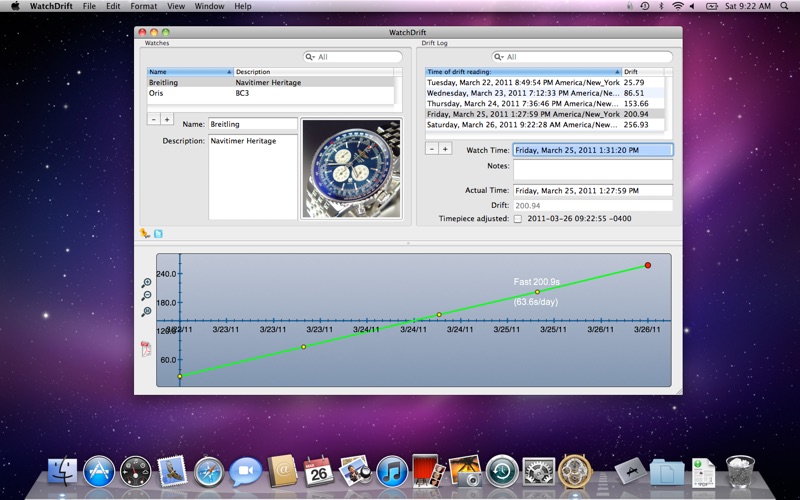Click the yellow pushpin icon below Watches
This screenshot has height=500, width=800.
tap(145, 233)
